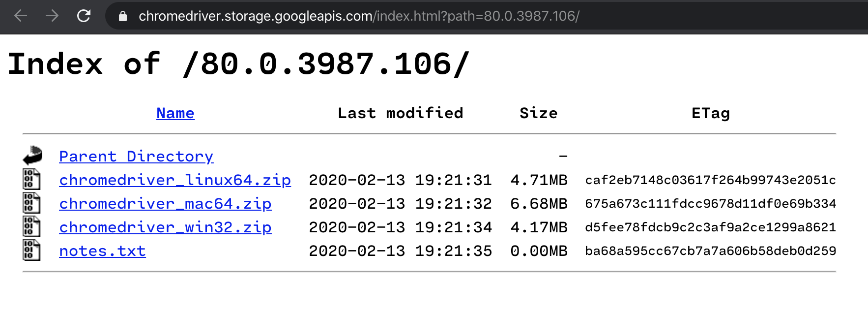Download chromedriver_linux64.zip
The width and height of the screenshot is (868, 315).
tap(175, 180)
